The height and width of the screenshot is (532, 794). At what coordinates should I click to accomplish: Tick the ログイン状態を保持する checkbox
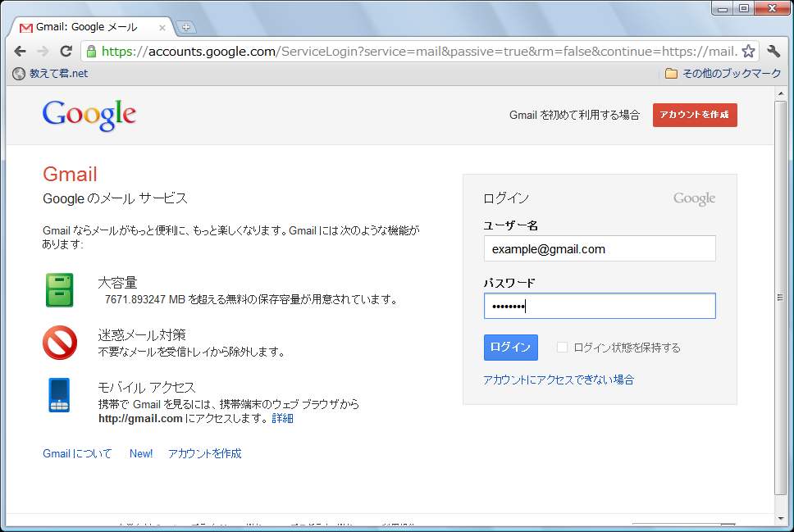coord(562,348)
